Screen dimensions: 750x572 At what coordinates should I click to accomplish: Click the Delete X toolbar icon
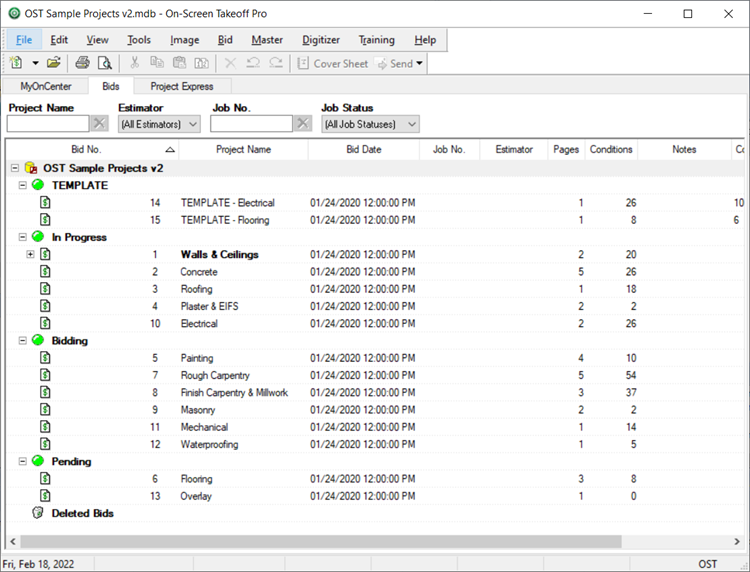click(230, 63)
